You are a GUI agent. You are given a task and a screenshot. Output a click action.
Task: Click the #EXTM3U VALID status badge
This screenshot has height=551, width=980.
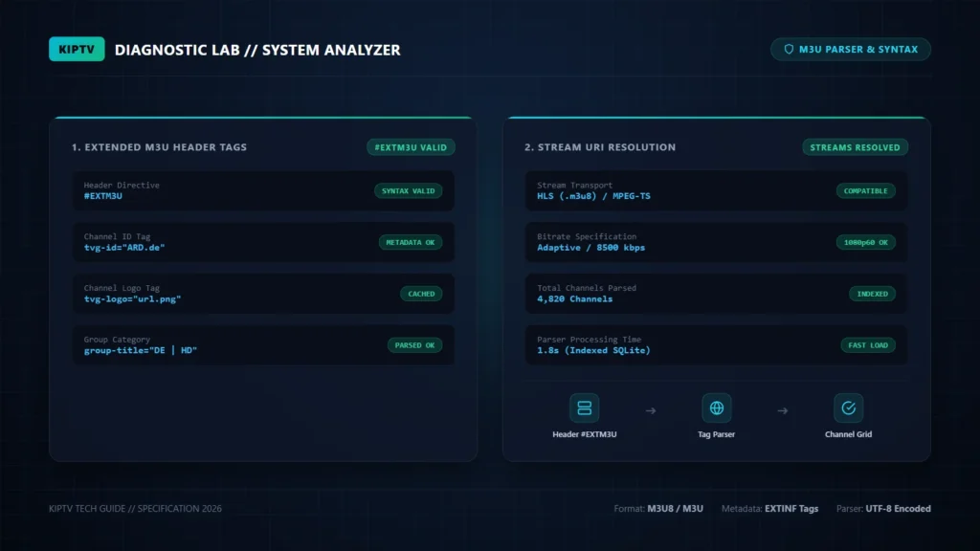click(x=411, y=147)
